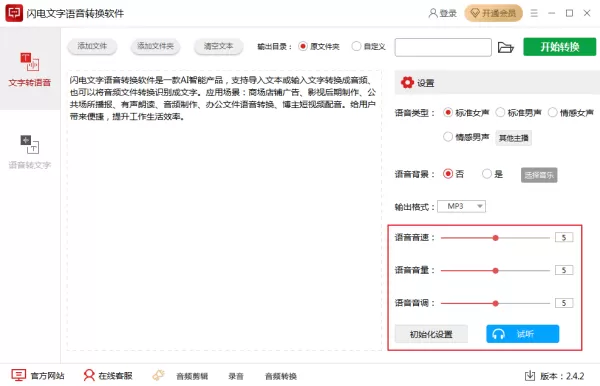This screenshot has width=600, height=386.
Task: Open the browse folder icon
Action: pyautogui.click(x=505, y=47)
